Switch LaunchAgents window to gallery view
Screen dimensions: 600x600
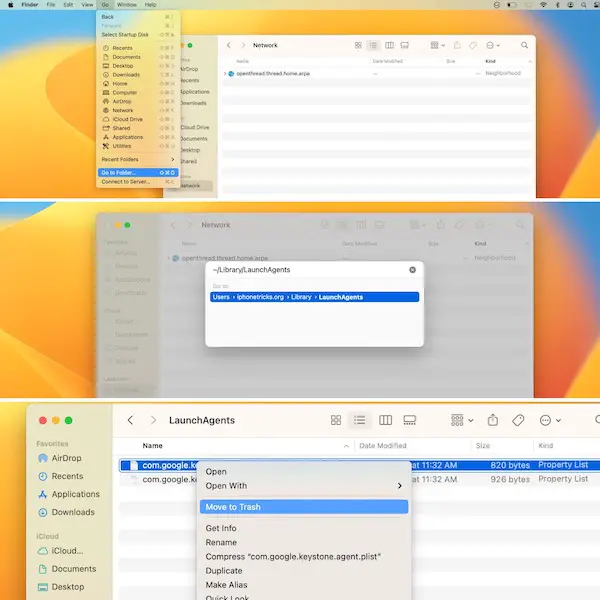409,420
